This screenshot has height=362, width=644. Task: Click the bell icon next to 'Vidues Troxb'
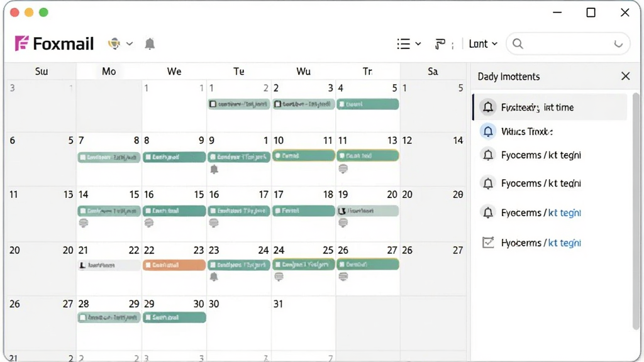point(488,131)
